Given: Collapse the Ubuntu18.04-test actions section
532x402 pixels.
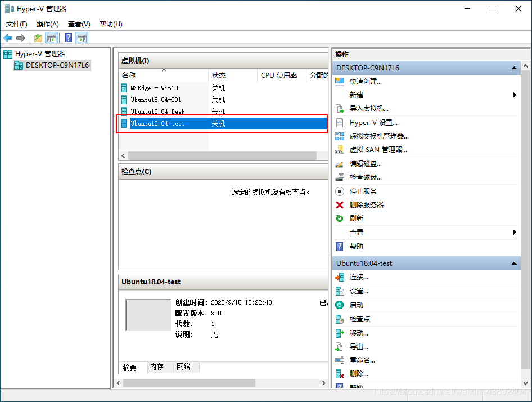Looking at the screenshot, I should (515, 263).
